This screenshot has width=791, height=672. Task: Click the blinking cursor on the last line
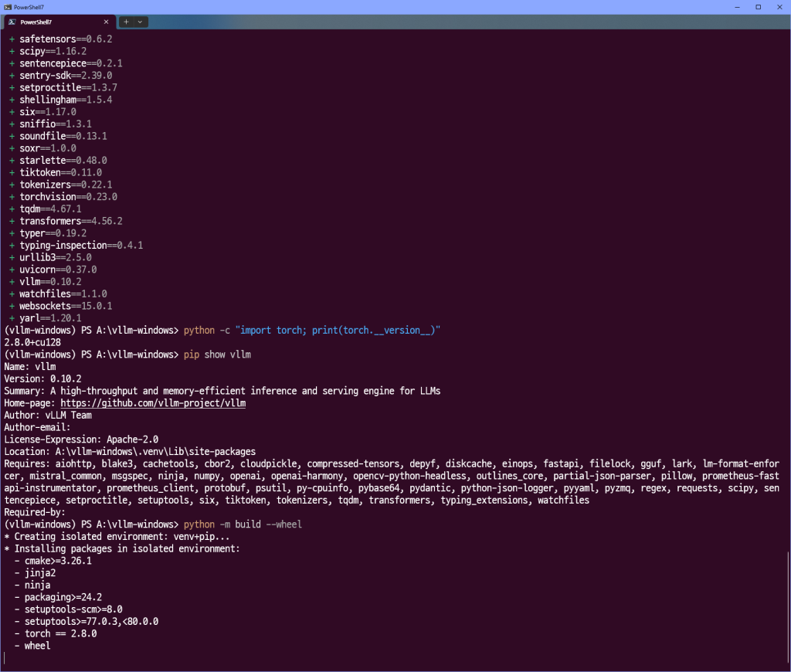[5, 657]
